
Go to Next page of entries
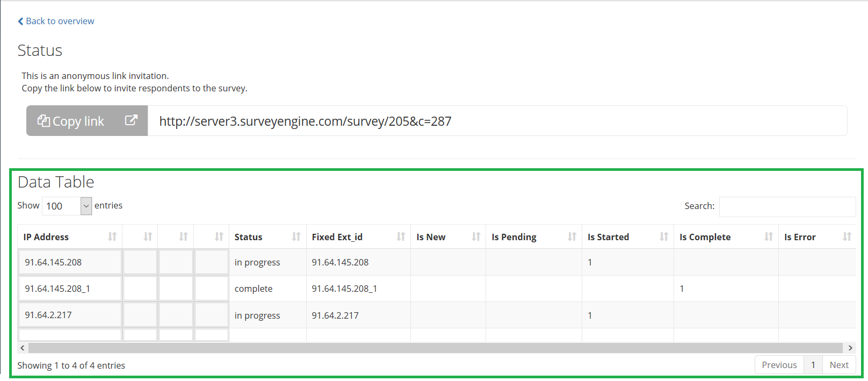pos(838,365)
